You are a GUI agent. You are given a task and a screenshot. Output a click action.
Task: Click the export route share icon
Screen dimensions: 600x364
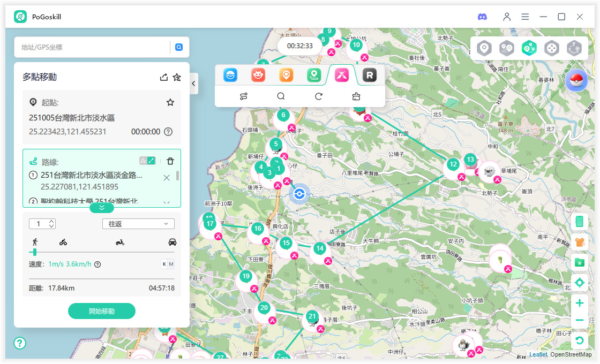(164, 77)
